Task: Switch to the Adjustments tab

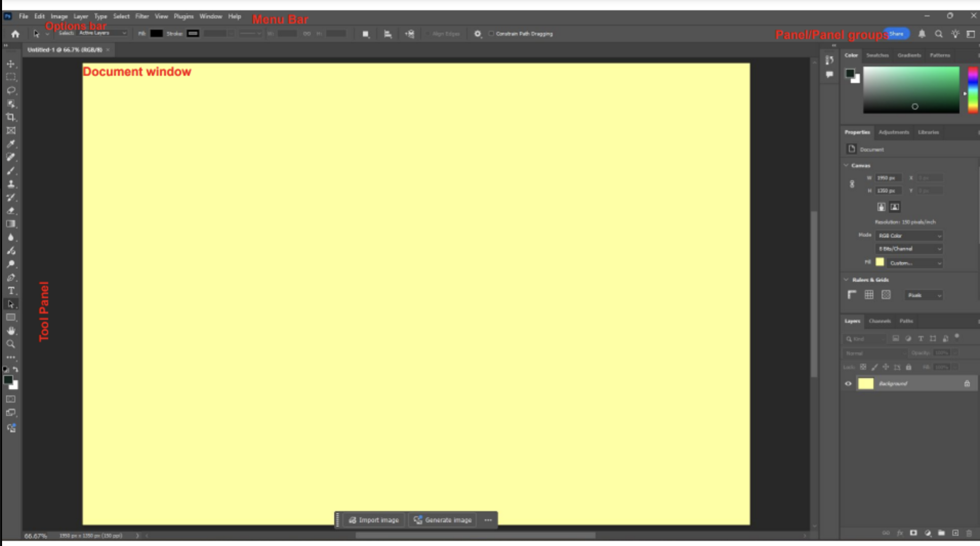Action: [894, 132]
